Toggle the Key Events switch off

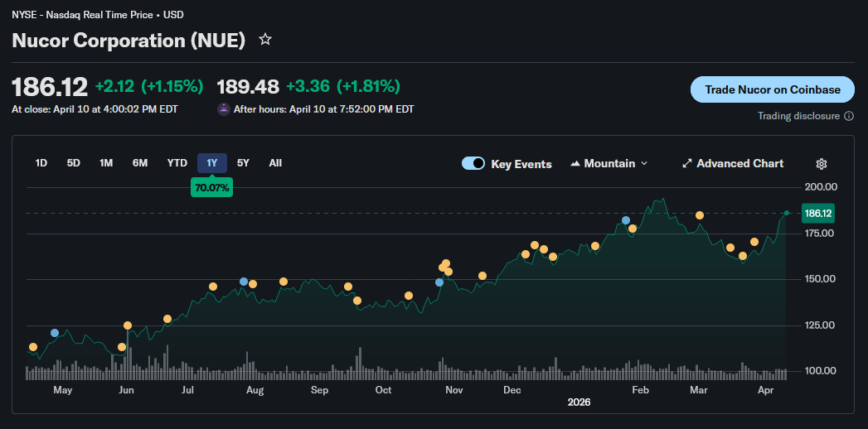(x=473, y=164)
